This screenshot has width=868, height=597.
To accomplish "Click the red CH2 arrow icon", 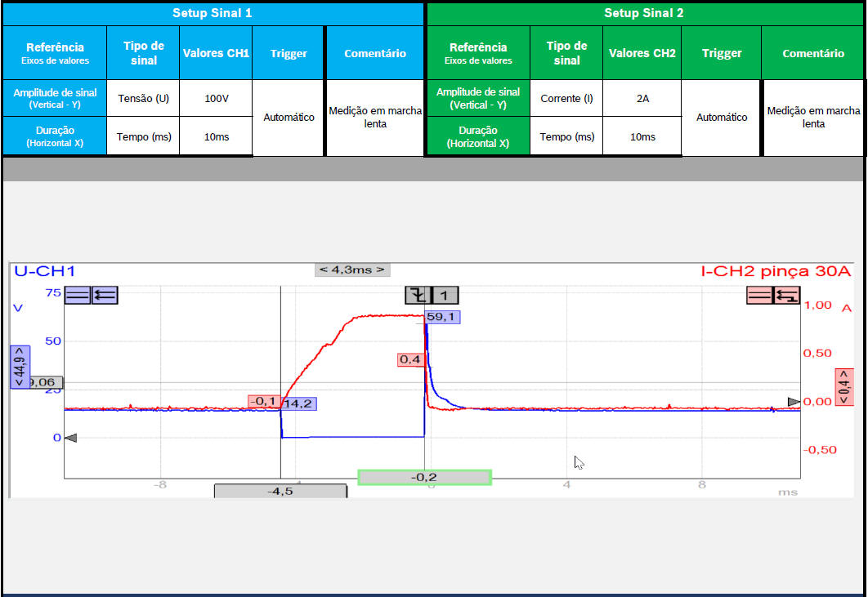I will [787, 296].
